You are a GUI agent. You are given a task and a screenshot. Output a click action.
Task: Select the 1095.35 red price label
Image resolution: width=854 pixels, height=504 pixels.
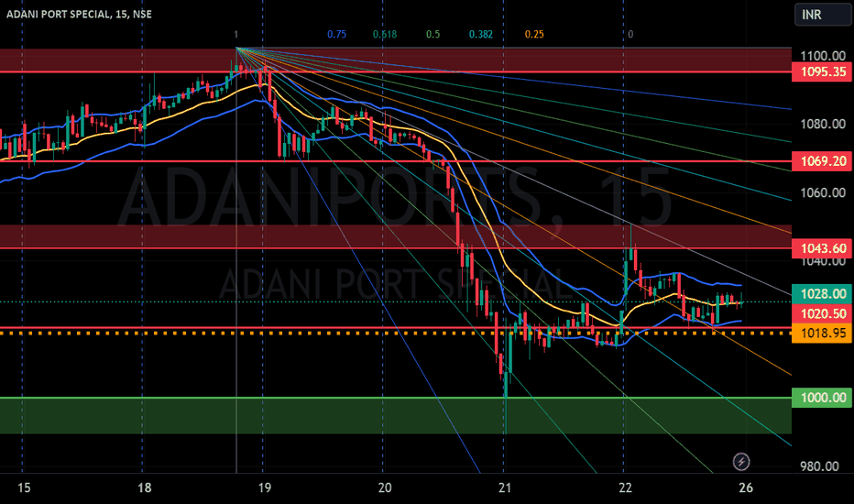coord(823,71)
